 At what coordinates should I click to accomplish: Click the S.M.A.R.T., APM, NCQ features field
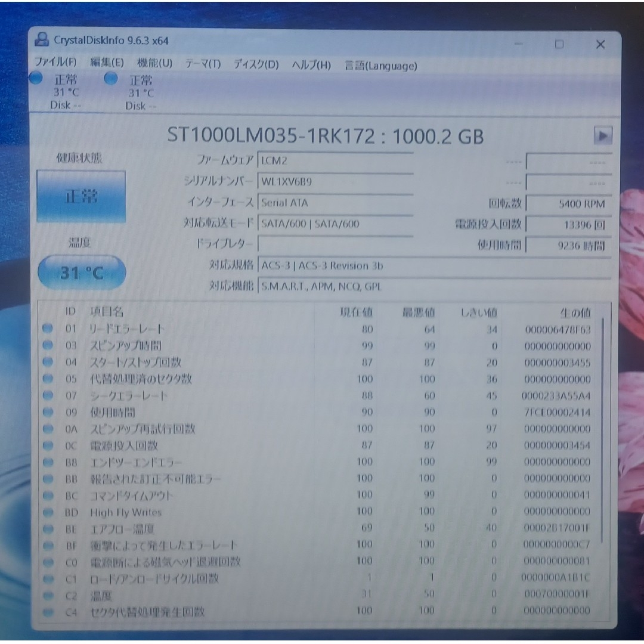coord(435,286)
